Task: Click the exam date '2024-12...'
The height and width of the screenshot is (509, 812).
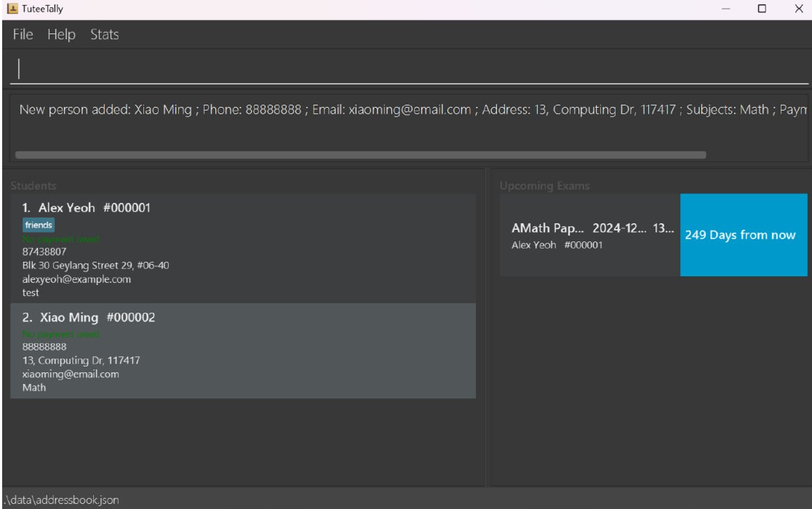Action: point(619,228)
